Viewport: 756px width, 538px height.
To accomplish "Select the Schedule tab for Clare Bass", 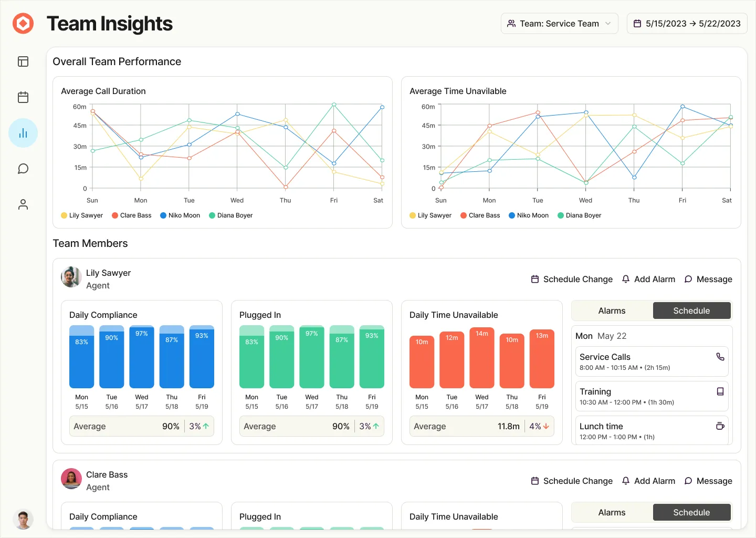I will [691, 512].
